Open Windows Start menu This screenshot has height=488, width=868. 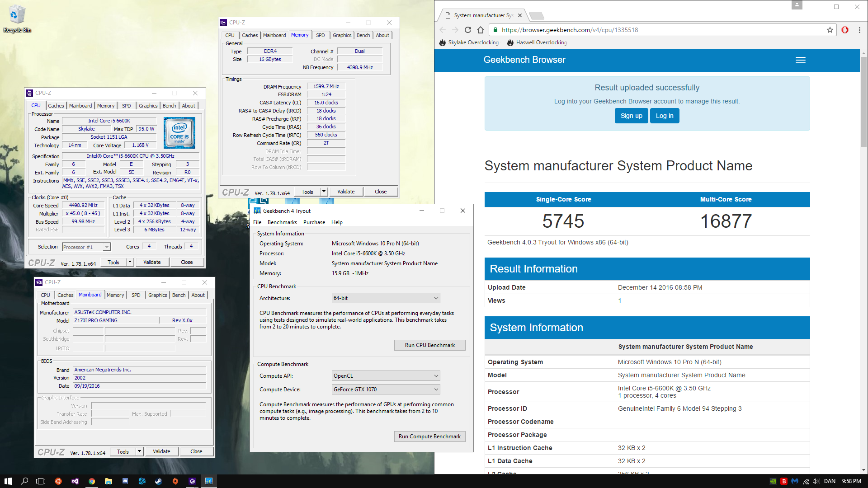[x=8, y=481]
